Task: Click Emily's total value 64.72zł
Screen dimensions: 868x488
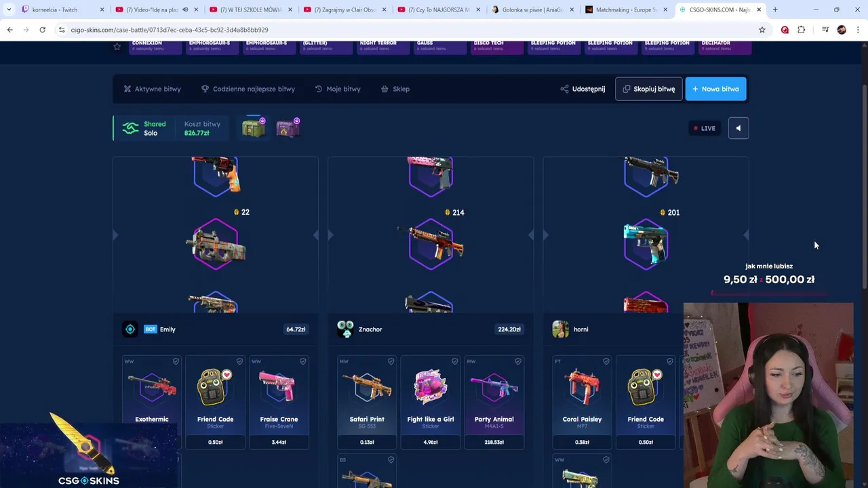Action: (296, 329)
